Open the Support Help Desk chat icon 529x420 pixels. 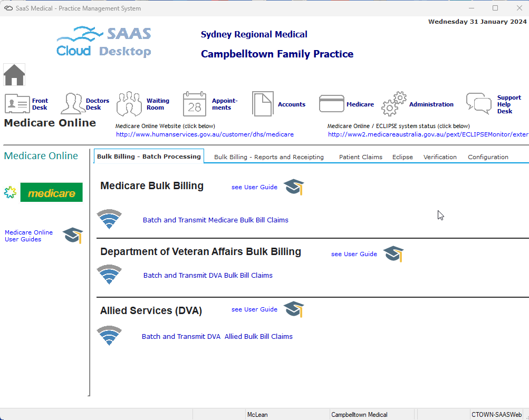click(x=479, y=104)
